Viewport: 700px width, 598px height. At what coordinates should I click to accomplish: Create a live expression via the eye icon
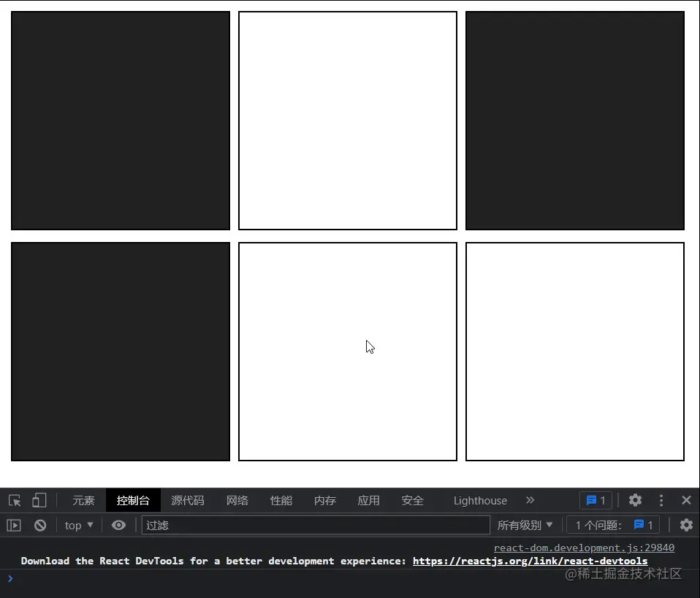118,525
